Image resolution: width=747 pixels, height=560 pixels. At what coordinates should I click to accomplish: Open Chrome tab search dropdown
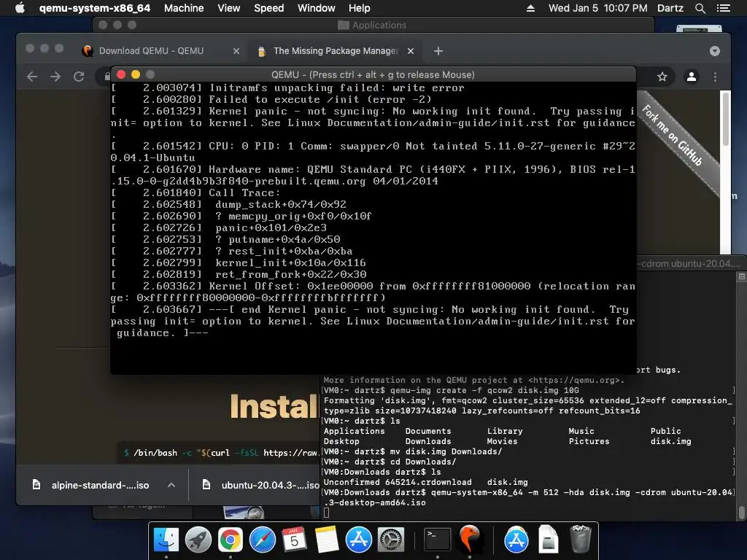click(715, 51)
